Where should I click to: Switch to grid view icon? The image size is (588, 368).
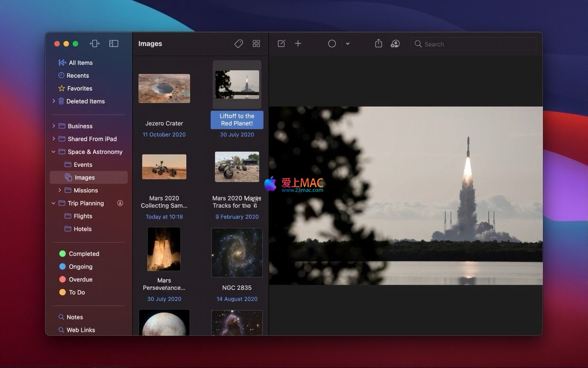coord(256,44)
